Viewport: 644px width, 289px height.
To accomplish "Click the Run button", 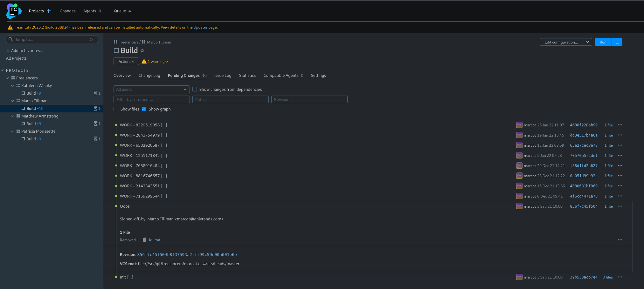I will (x=603, y=42).
